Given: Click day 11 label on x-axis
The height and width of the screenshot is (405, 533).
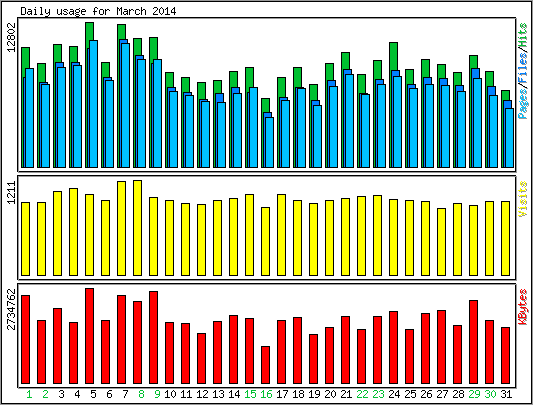Looking at the screenshot, I should click(x=186, y=394).
